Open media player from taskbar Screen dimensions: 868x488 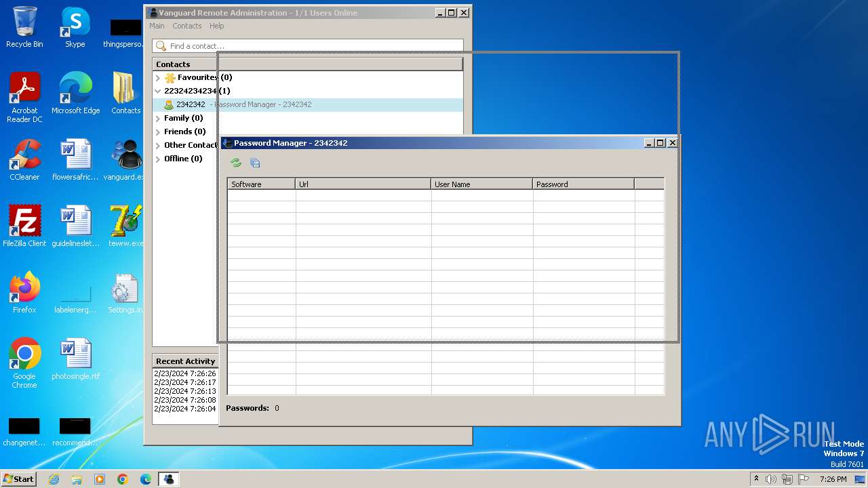pyautogui.click(x=100, y=479)
